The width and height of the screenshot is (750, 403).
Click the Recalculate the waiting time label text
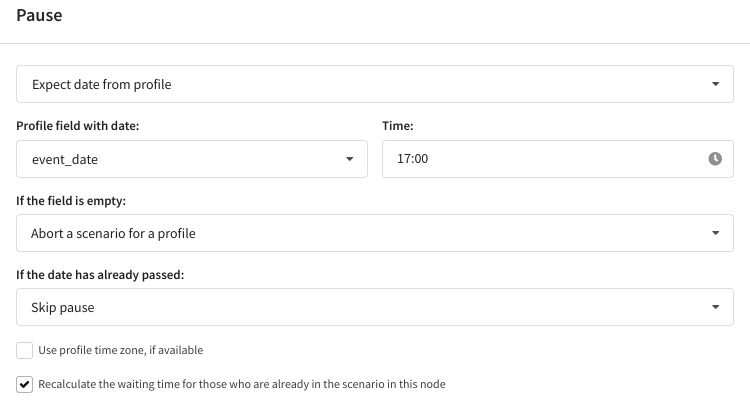(242, 384)
